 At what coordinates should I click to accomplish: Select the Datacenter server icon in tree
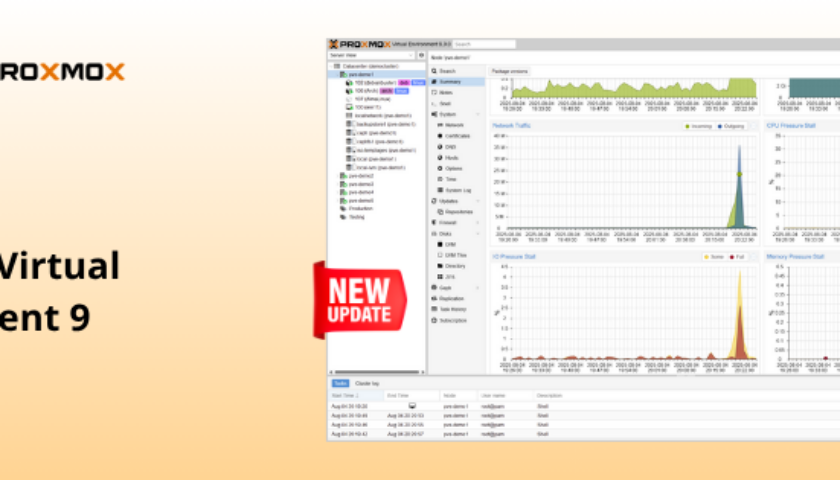(337, 66)
